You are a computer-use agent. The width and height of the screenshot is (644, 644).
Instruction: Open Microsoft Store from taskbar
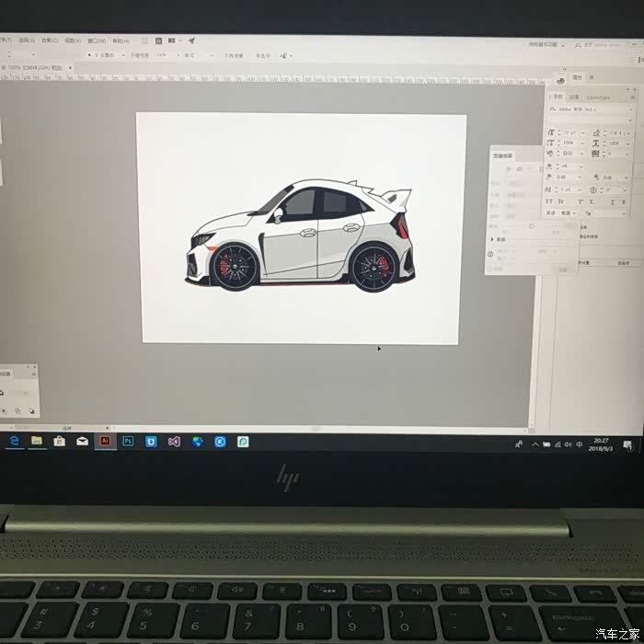click(60, 442)
